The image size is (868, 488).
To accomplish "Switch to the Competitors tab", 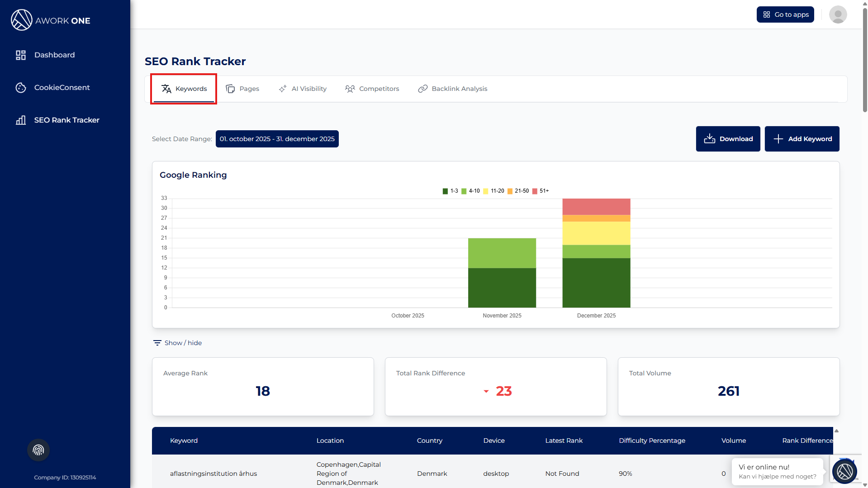I will click(x=372, y=89).
